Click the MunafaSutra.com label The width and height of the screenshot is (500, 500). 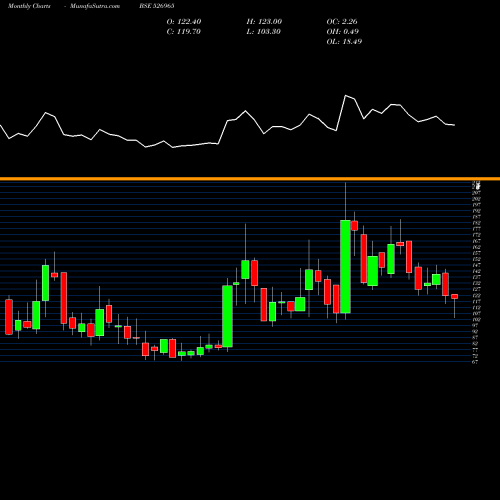point(95,6)
